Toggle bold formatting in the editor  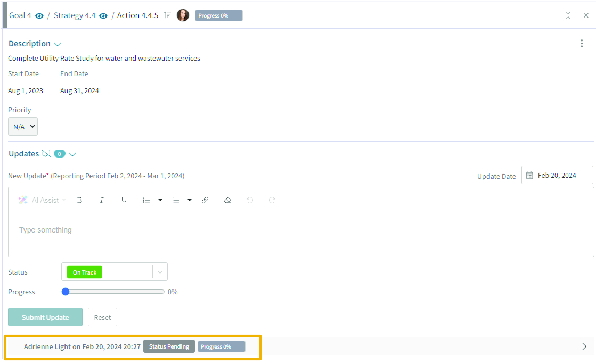coord(79,200)
